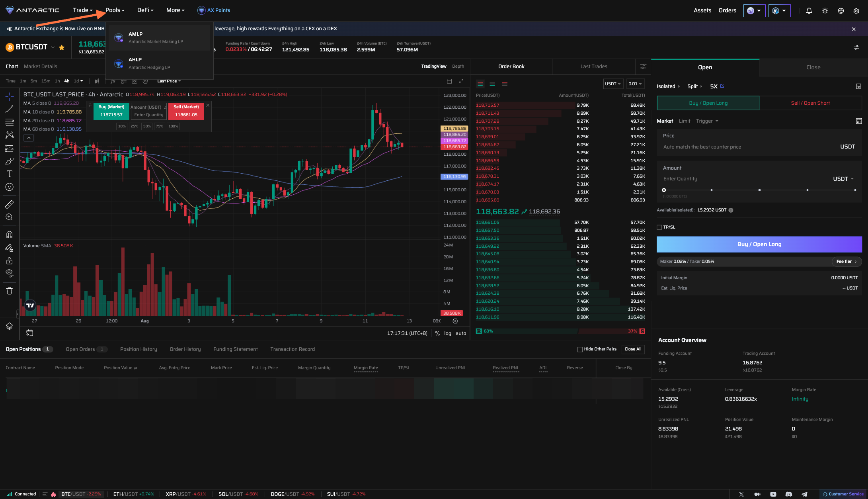Click the buy/sell ratio bar
Viewport: 868px width, 499px height.
click(x=560, y=331)
